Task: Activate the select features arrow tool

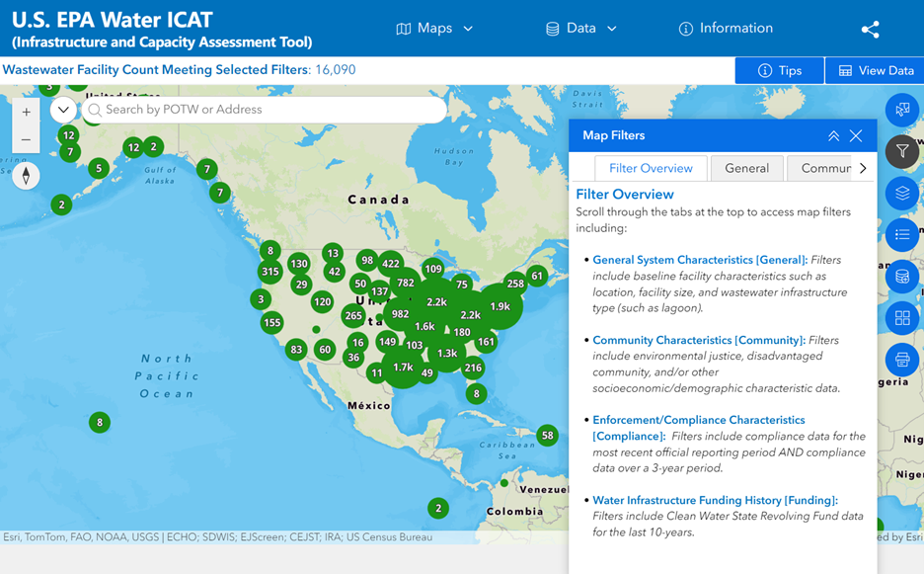Action: [x=901, y=109]
